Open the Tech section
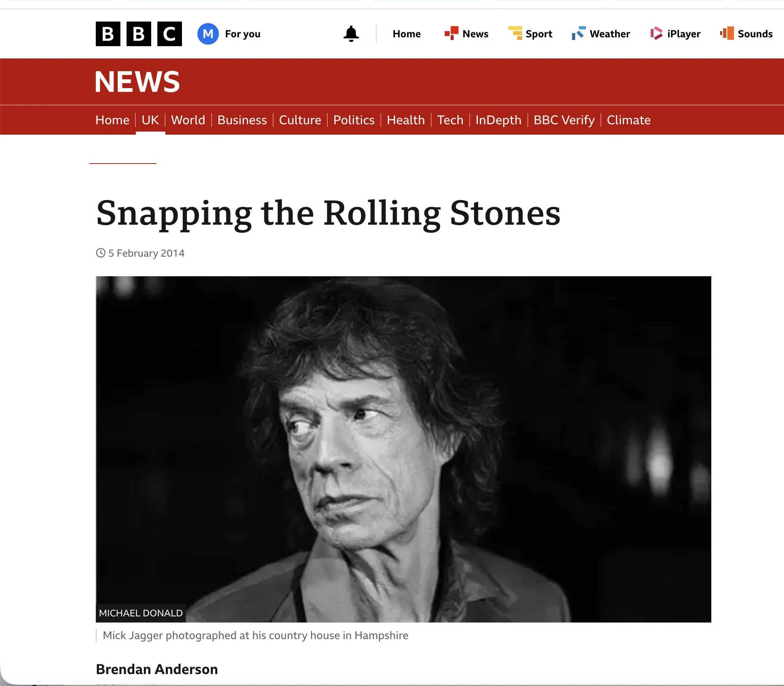Image resolution: width=784 pixels, height=686 pixels. click(x=450, y=120)
